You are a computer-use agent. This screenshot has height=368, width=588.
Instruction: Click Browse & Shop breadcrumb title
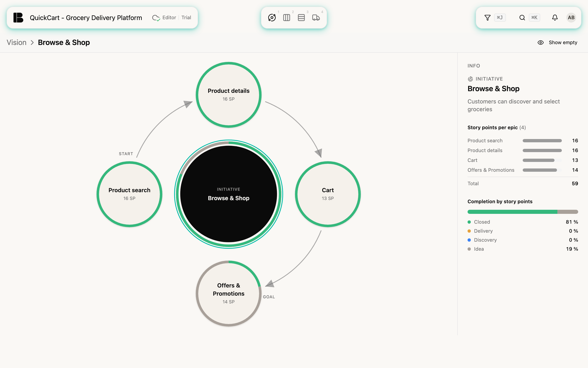tap(64, 43)
